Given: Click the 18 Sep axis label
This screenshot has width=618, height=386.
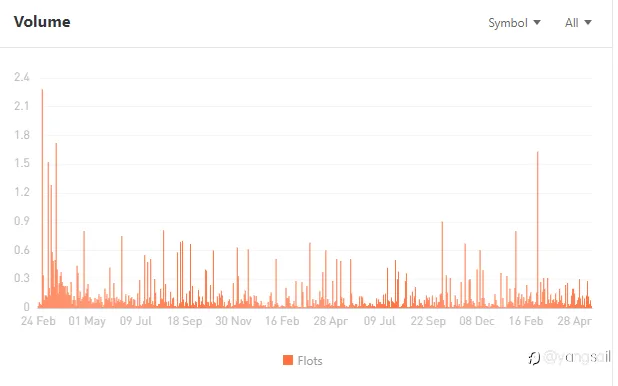Looking at the screenshot, I should pyautogui.click(x=185, y=321).
